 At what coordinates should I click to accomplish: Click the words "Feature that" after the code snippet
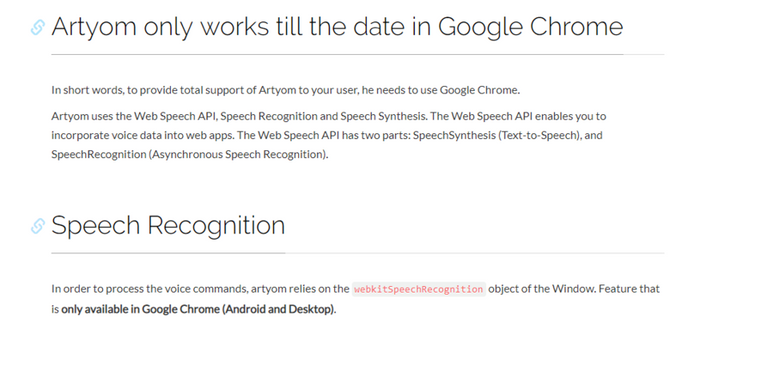[x=629, y=289]
